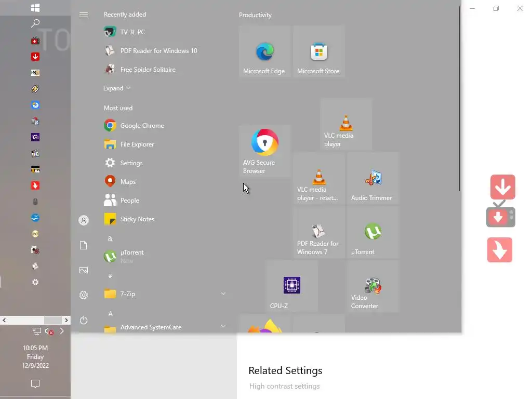Expand the Recently added list

click(x=117, y=88)
